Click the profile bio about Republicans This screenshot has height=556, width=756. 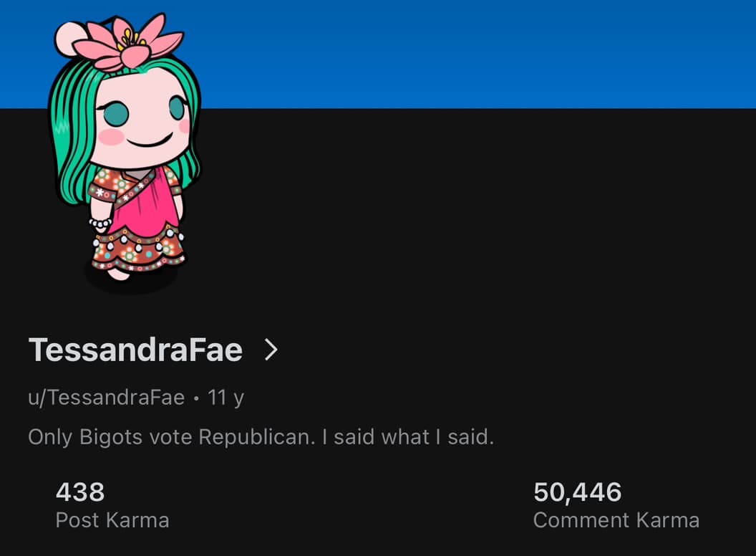click(x=261, y=437)
